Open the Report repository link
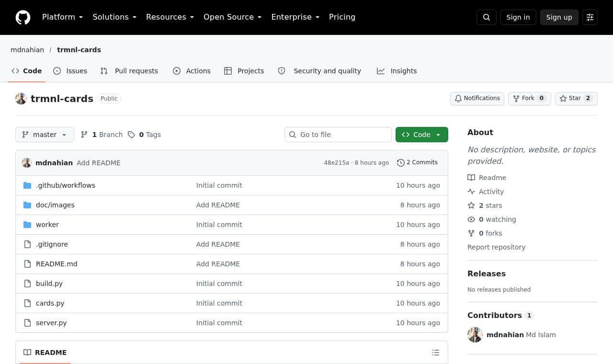The image size is (613, 364). coord(496,247)
